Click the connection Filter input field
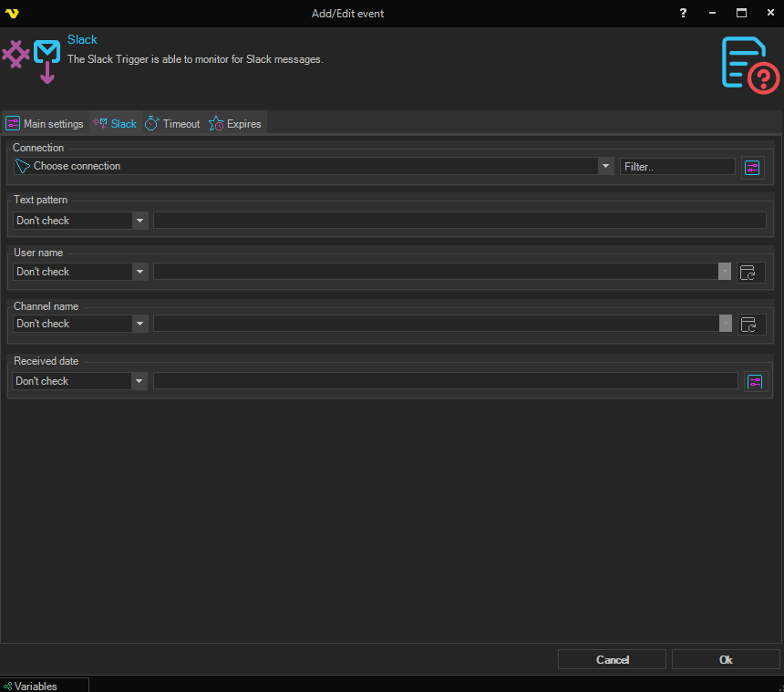Image resolution: width=784 pixels, height=692 pixels. click(x=676, y=167)
